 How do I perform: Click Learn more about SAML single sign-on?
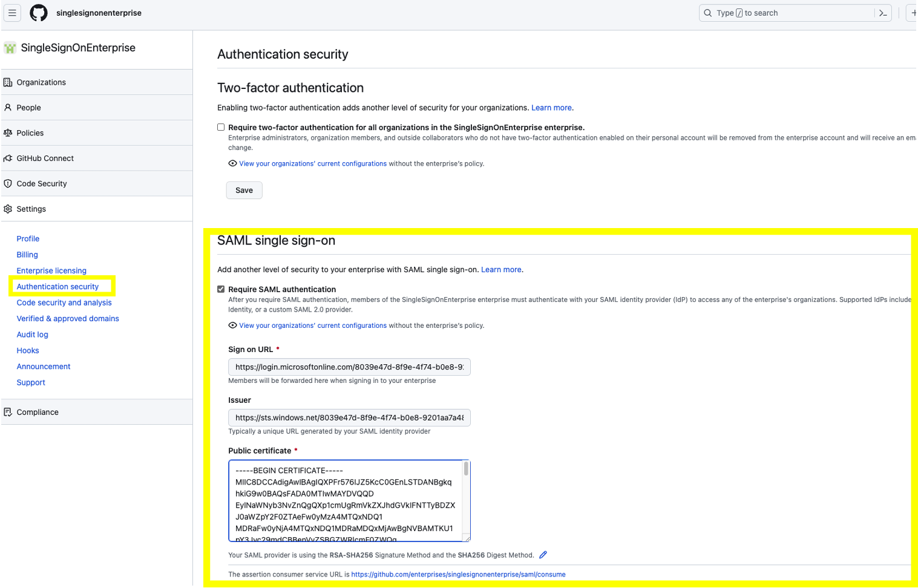point(501,270)
